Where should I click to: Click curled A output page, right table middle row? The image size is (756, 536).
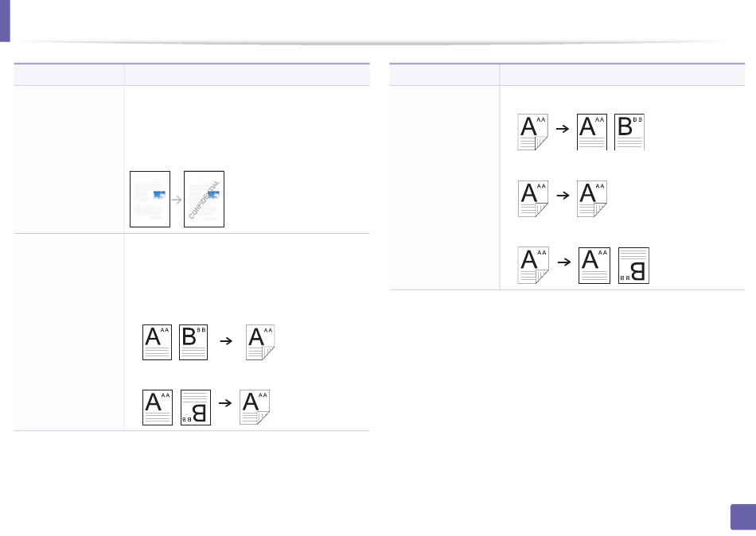click(x=592, y=199)
